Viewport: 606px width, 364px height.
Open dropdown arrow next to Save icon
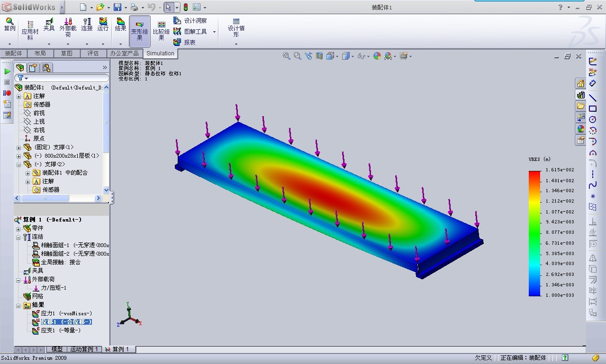tap(125, 7)
